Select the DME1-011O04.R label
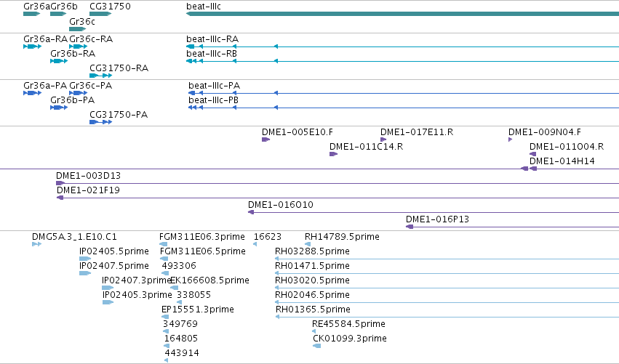The height and width of the screenshot is (364, 619). (x=567, y=147)
